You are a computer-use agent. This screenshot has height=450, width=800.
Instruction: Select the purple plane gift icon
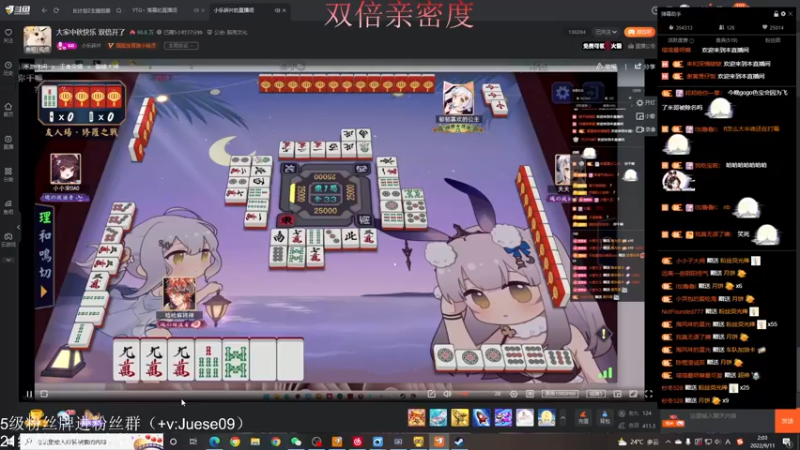point(503,417)
